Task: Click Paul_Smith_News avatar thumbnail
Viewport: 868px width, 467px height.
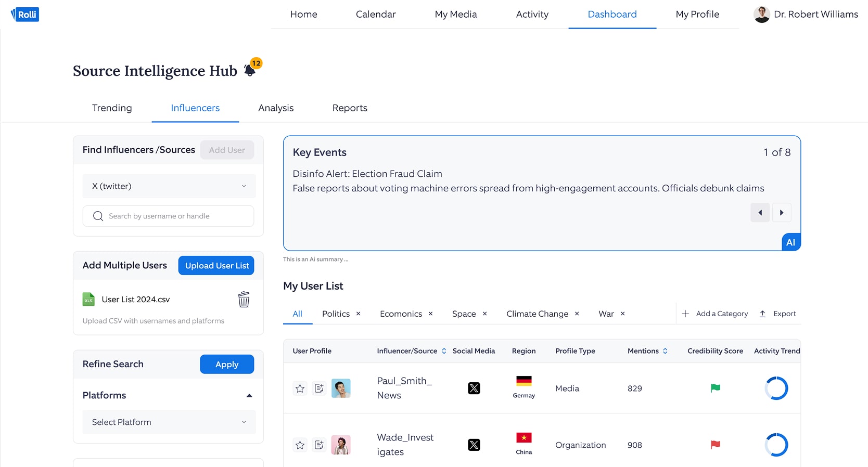Action: [341, 388]
